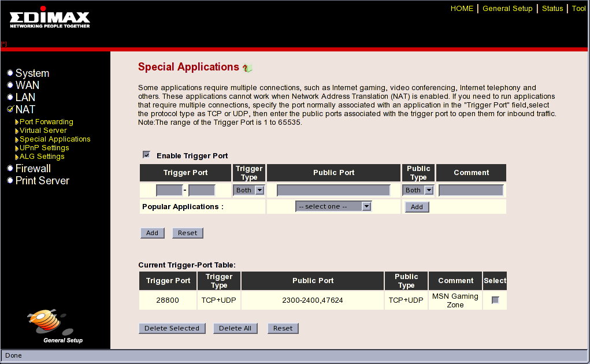Open the Trigger Type dropdown

[x=248, y=190]
